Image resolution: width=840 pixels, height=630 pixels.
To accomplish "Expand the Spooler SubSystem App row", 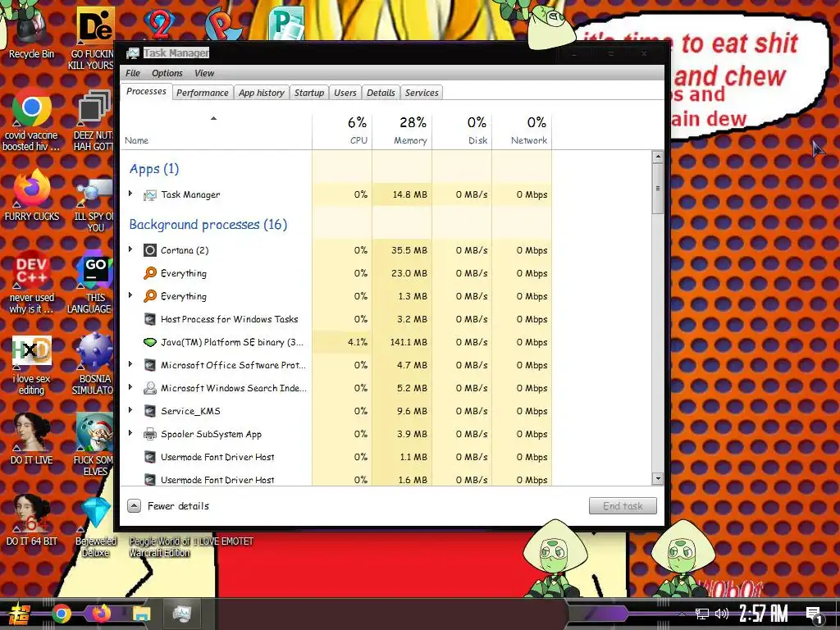I will 130,433.
